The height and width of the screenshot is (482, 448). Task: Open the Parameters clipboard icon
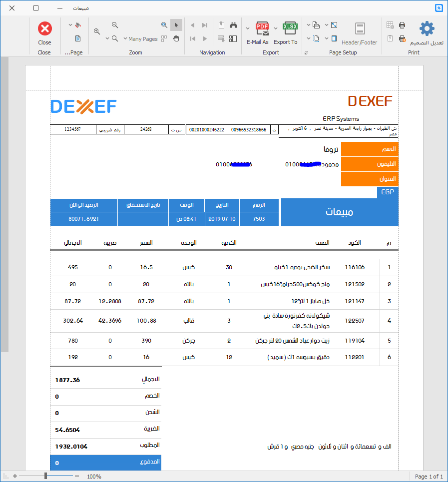point(390,38)
